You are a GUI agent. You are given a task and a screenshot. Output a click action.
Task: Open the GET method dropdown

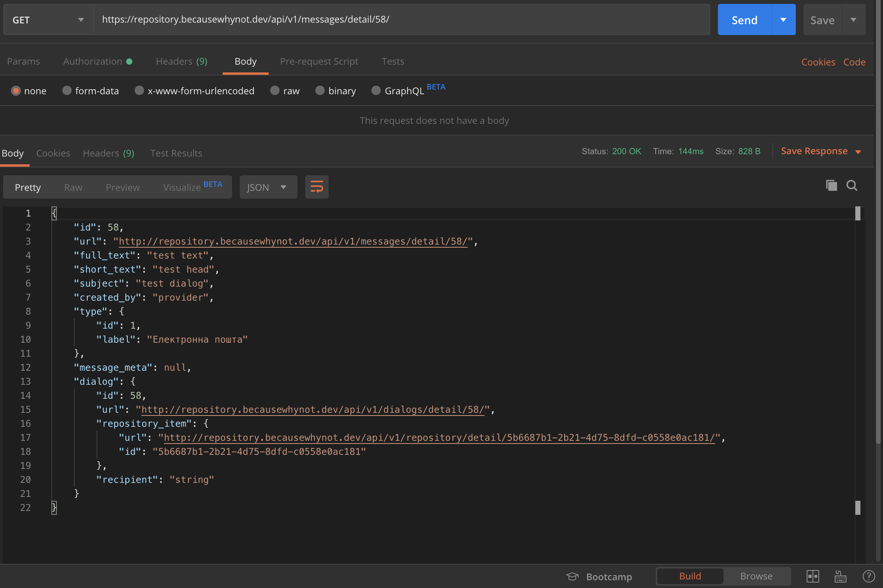48,20
